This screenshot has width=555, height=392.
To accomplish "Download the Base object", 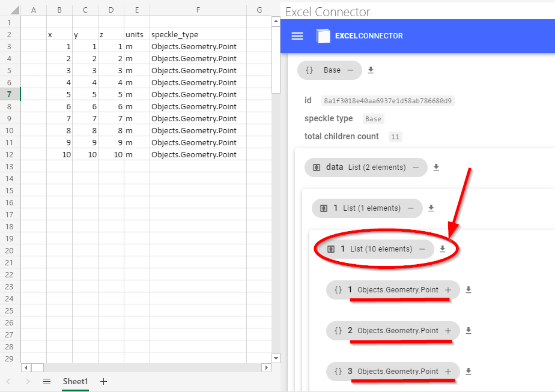I will coord(371,70).
